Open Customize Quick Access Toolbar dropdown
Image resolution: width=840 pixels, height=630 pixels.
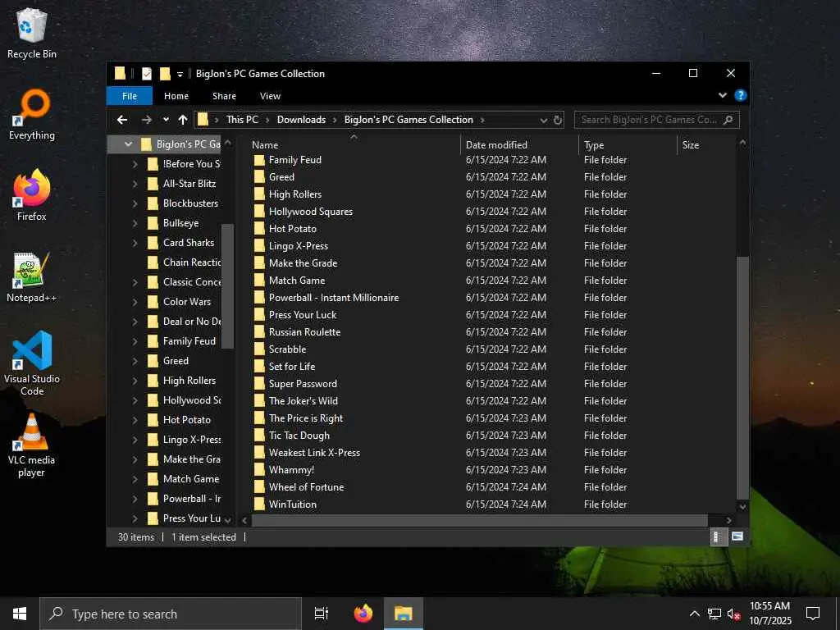point(180,74)
